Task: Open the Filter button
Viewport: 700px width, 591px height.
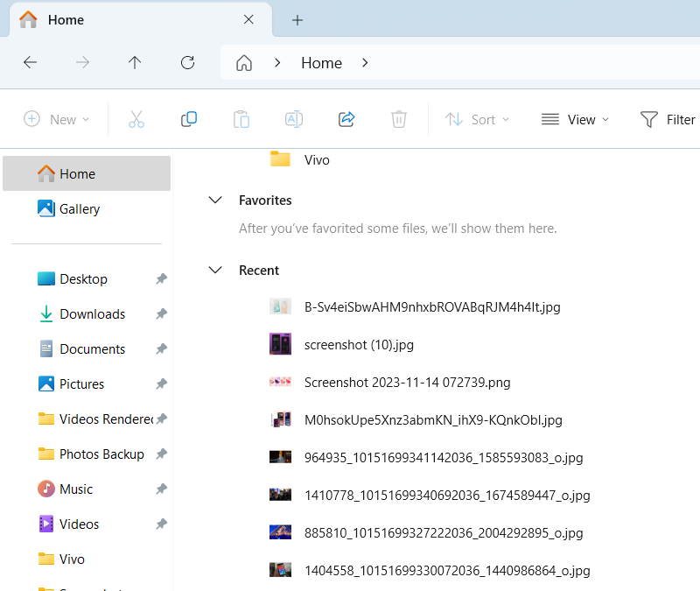Action: coord(668,119)
